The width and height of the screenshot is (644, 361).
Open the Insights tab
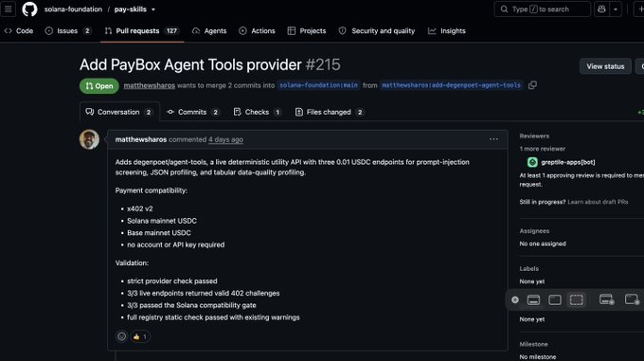(x=447, y=31)
